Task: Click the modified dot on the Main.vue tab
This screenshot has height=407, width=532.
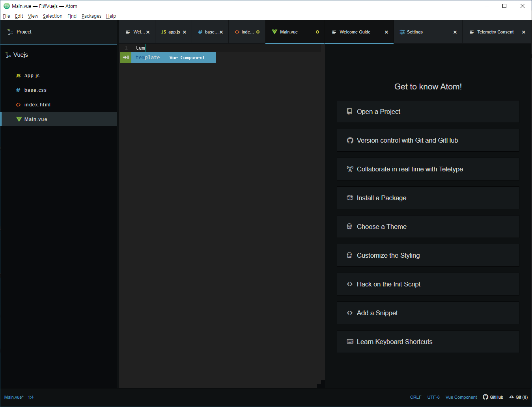Action: 317,32
